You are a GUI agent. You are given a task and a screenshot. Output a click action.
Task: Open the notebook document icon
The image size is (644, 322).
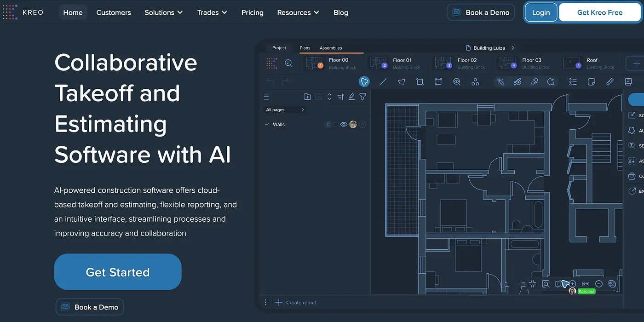628,82
